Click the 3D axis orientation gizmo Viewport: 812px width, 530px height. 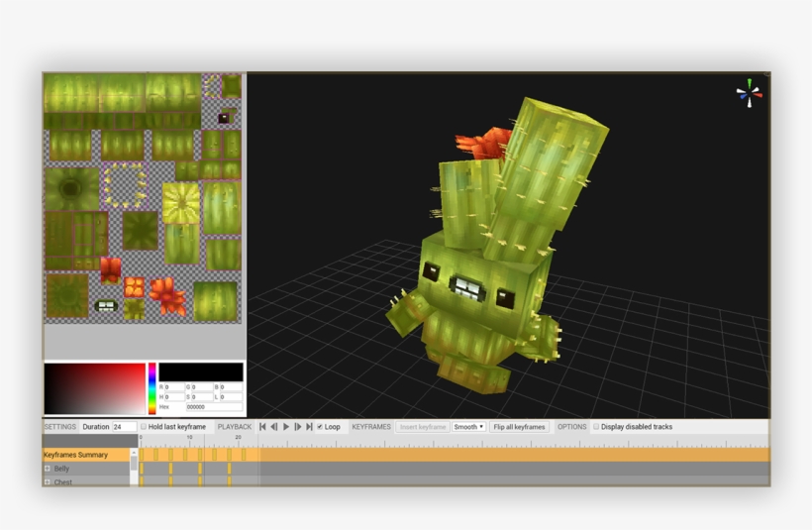(x=750, y=94)
